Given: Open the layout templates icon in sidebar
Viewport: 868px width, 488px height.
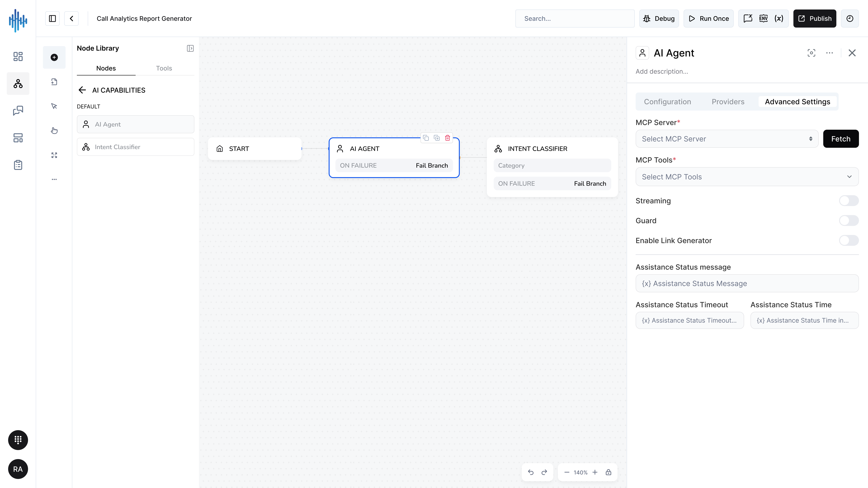Looking at the screenshot, I should click(18, 138).
